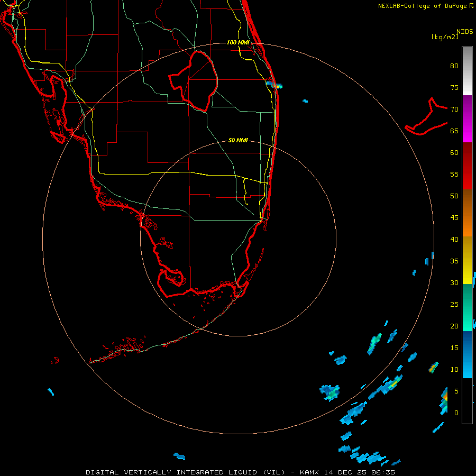Pick the legend value 60
Viewport: 476px width, 476px height.
click(454, 153)
